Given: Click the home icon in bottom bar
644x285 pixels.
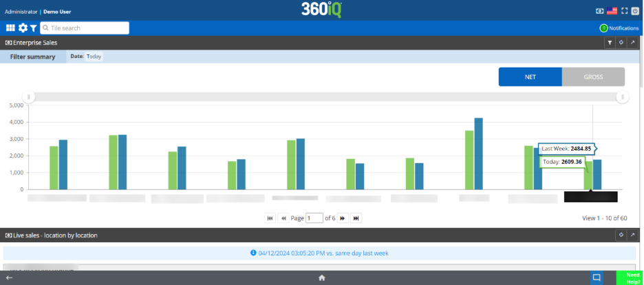Looking at the screenshot, I should coord(321,277).
